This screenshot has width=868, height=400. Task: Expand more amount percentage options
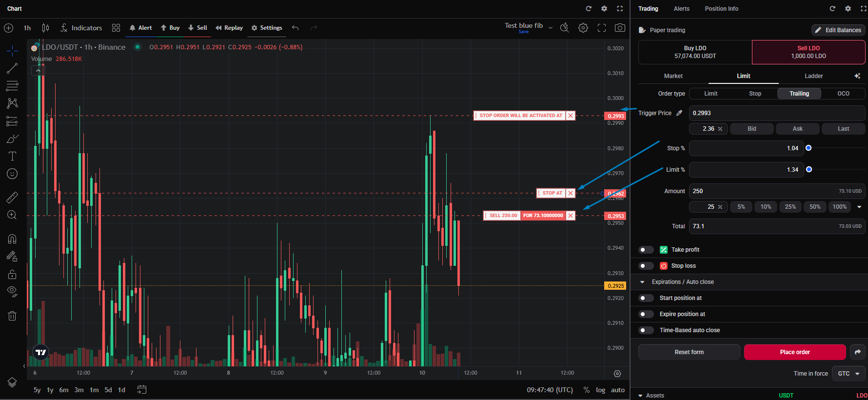click(x=859, y=207)
